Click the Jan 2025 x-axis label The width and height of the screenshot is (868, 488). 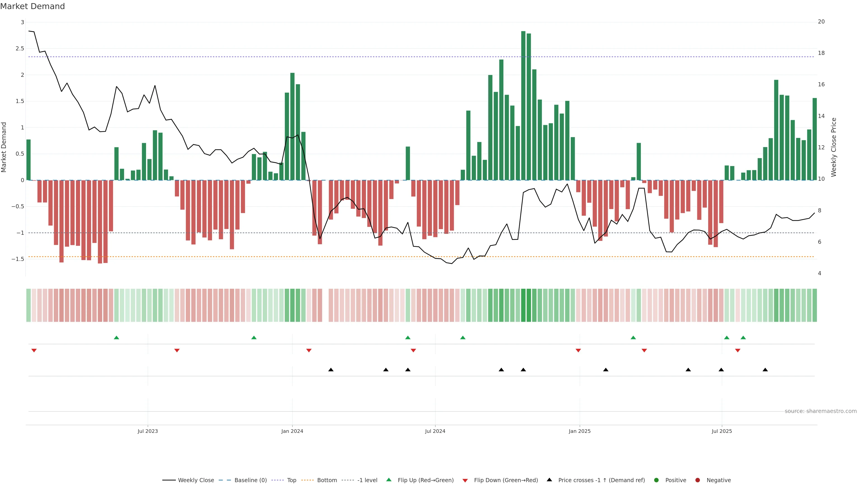[x=580, y=431]
